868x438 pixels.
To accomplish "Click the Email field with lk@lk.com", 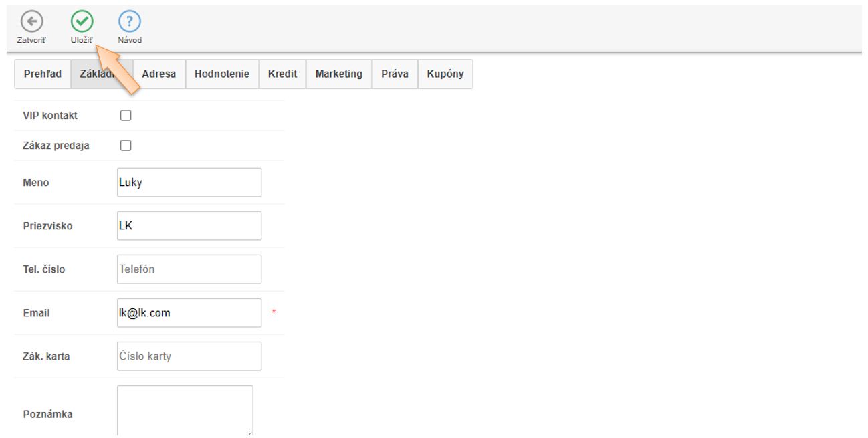I will pyautogui.click(x=189, y=313).
